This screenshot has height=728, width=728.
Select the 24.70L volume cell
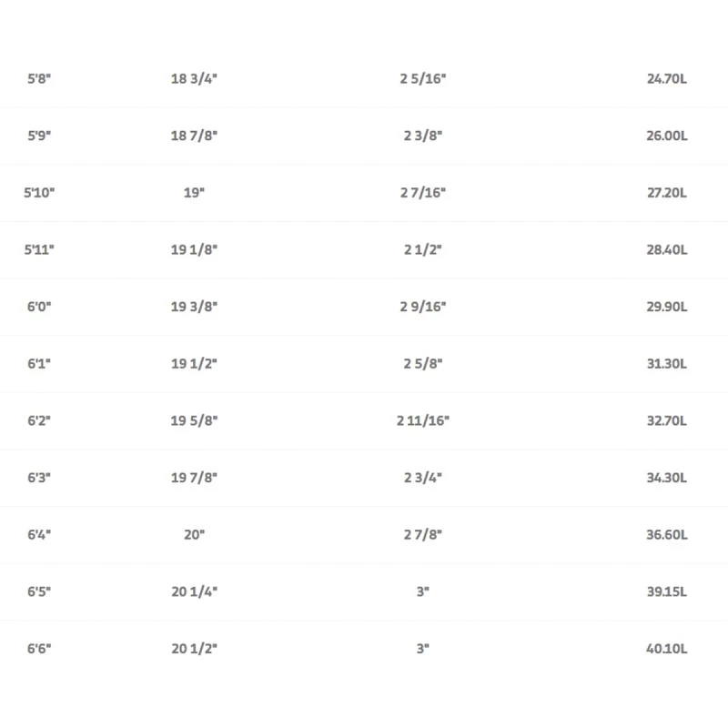pos(667,79)
